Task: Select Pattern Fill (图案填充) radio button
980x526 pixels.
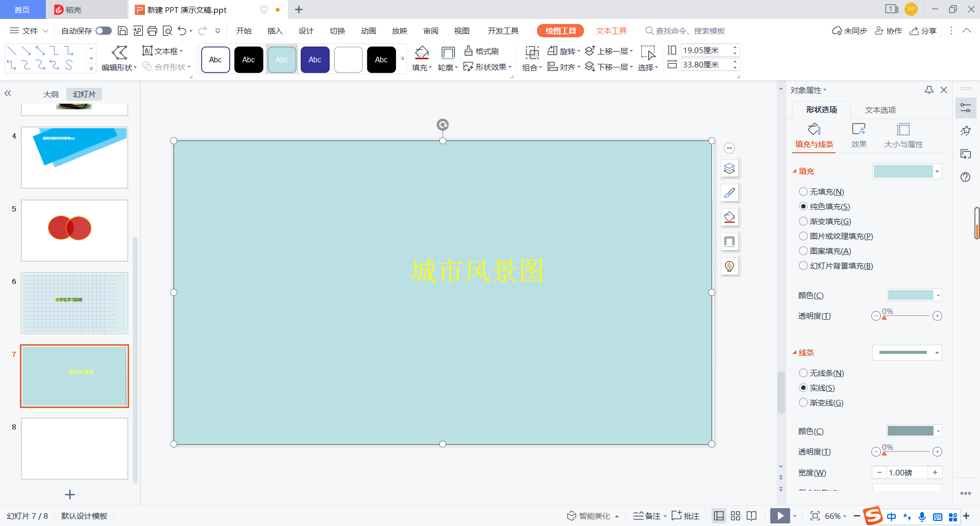Action: (x=803, y=251)
